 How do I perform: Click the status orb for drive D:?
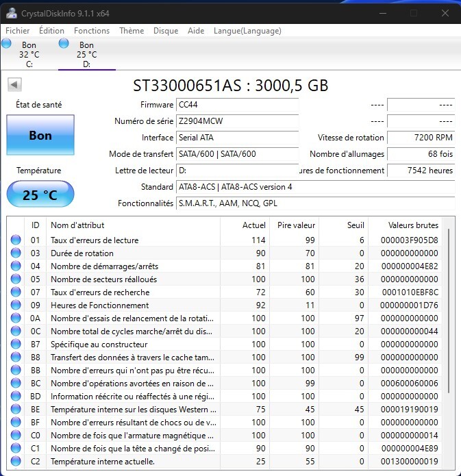[x=64, y=44]
